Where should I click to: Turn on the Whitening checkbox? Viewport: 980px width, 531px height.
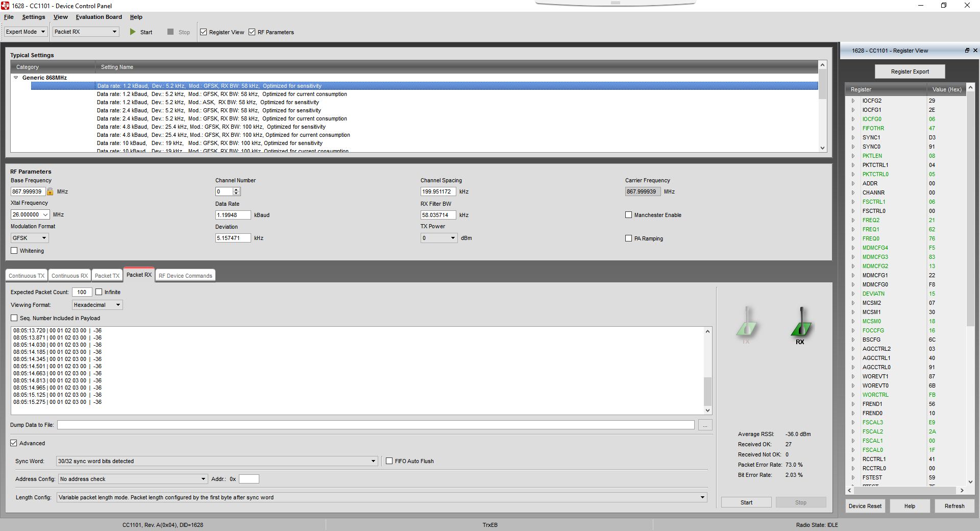click(x=14, y=251)
